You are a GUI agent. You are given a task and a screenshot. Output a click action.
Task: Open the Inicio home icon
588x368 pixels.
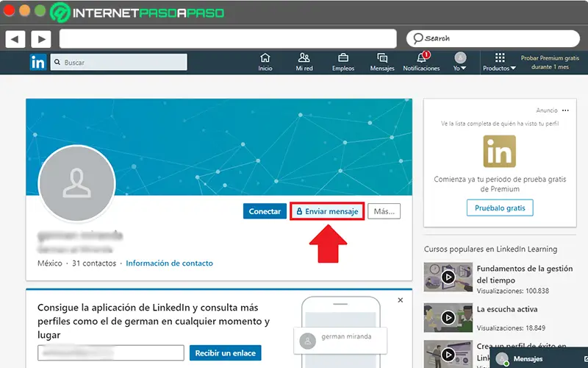click(x=265, y=62)
